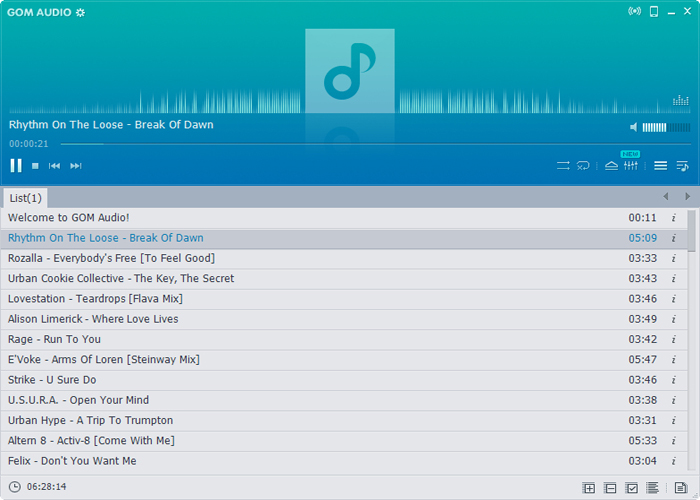The image size is (700, 500).
Task: Show the next playlist tab with the right arrow
Action: [x=688, y=196]
